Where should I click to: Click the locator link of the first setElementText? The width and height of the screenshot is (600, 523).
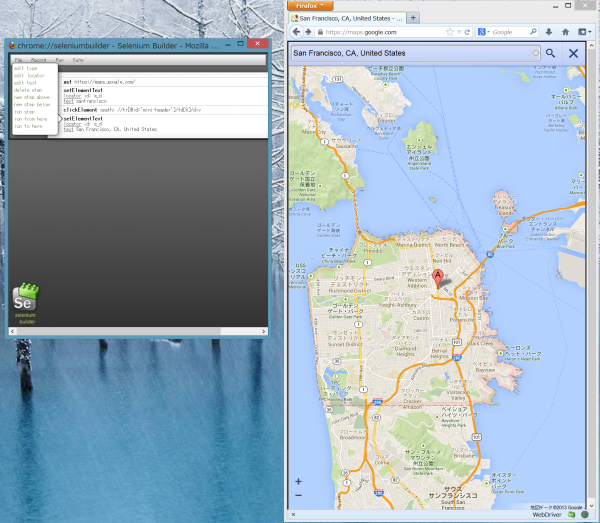point(72,96)
